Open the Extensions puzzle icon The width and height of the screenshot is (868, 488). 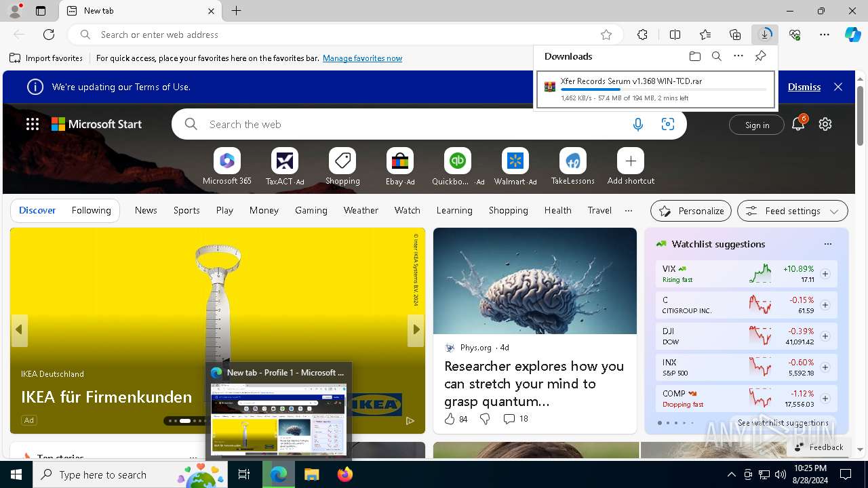tap(642, 35)
